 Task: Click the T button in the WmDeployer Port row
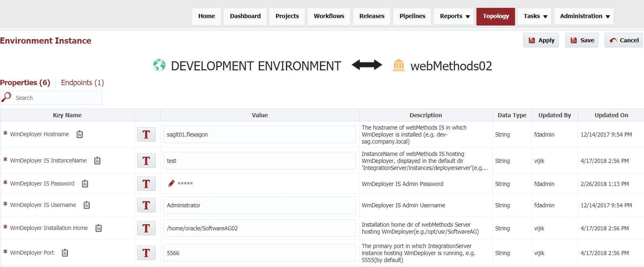click(x=146, y=253)
